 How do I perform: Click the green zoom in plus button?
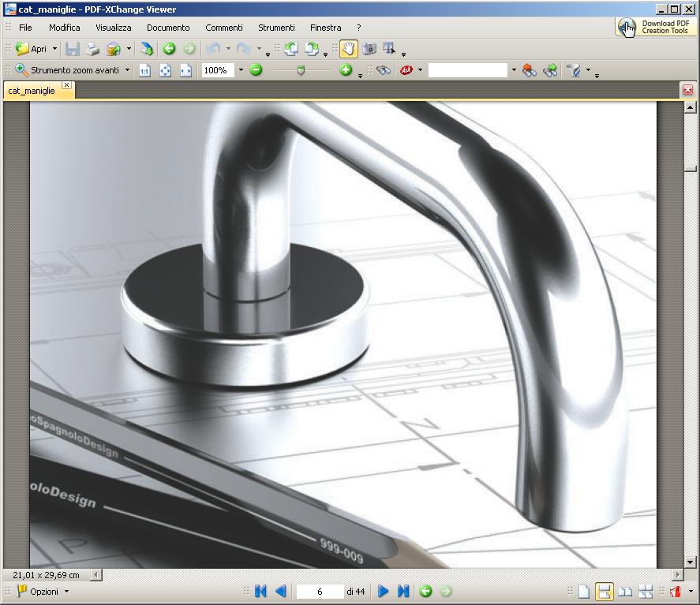click(x=345, y=70)
